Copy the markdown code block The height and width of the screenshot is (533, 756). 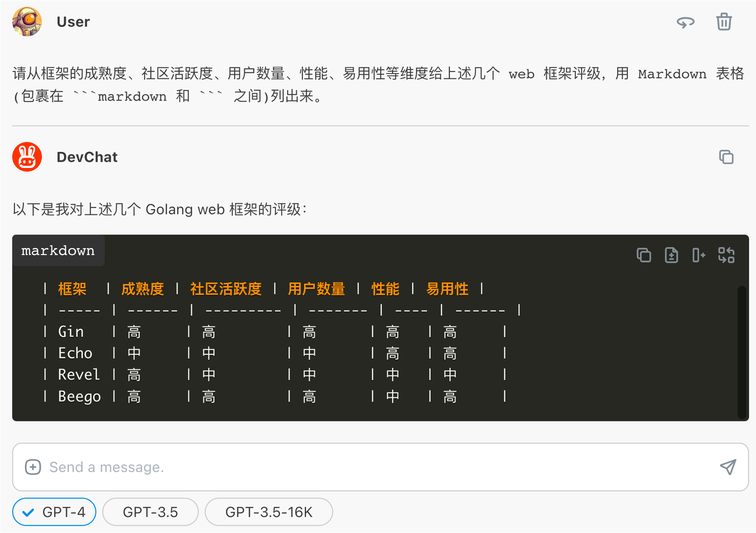click(644, 255)
